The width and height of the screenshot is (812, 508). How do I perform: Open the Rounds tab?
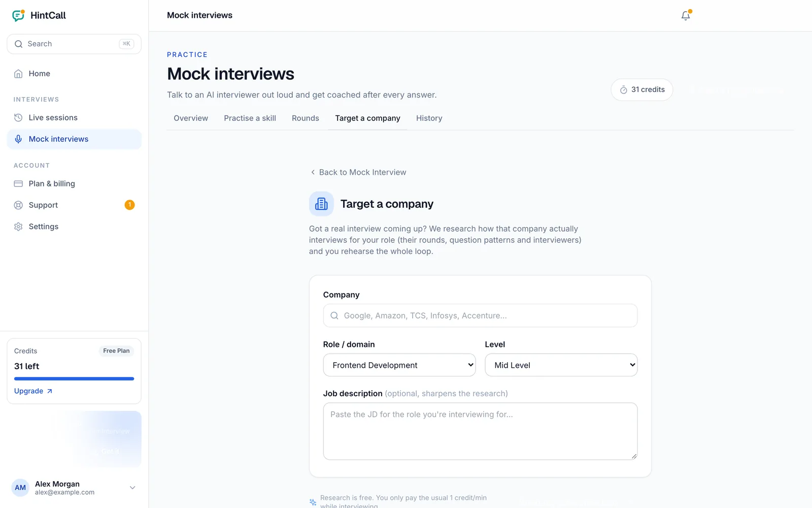coord(306,118)
